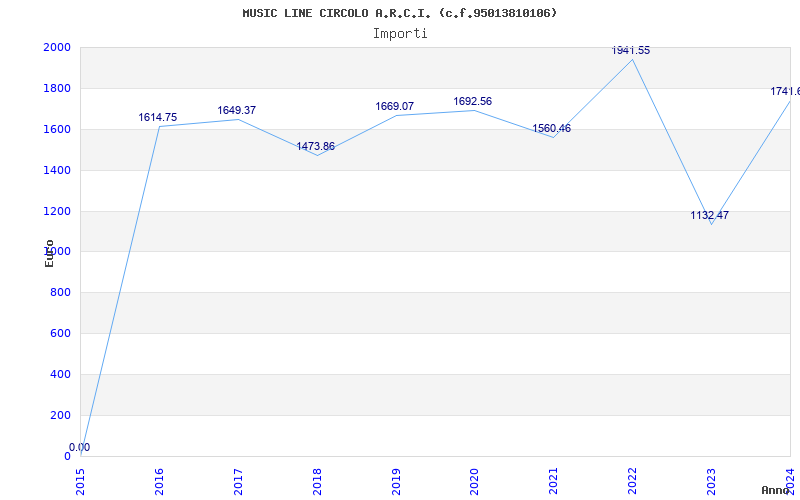Click the Importi chart subtitle
The width and height of the screenshot is (800, 500).
pos(400,34)
